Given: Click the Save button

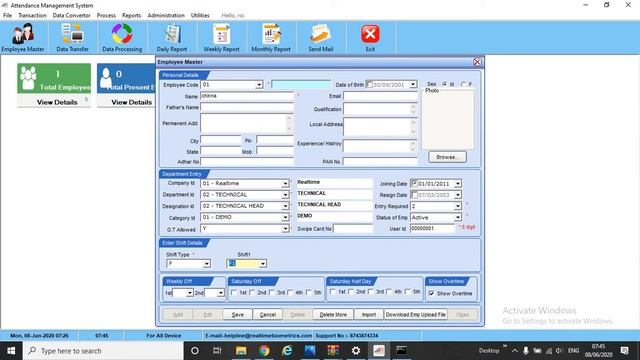Looking at the screenshot, I should coord(238,314).
